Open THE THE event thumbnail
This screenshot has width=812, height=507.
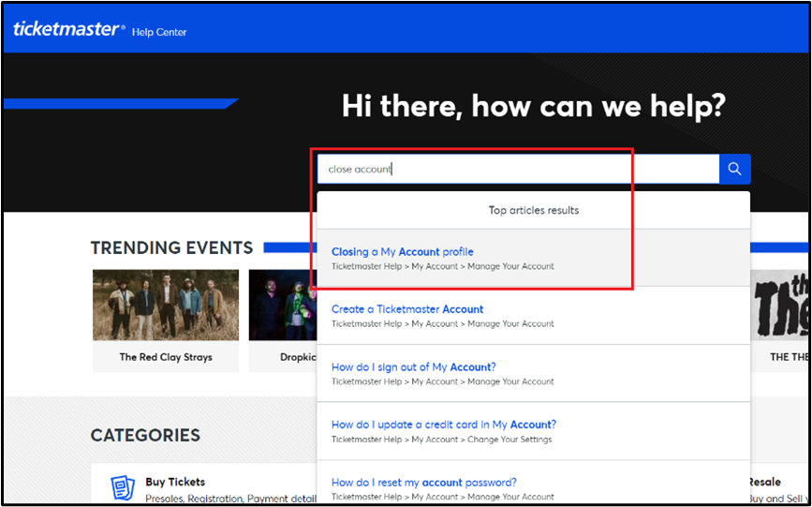(x=779, y=305)
